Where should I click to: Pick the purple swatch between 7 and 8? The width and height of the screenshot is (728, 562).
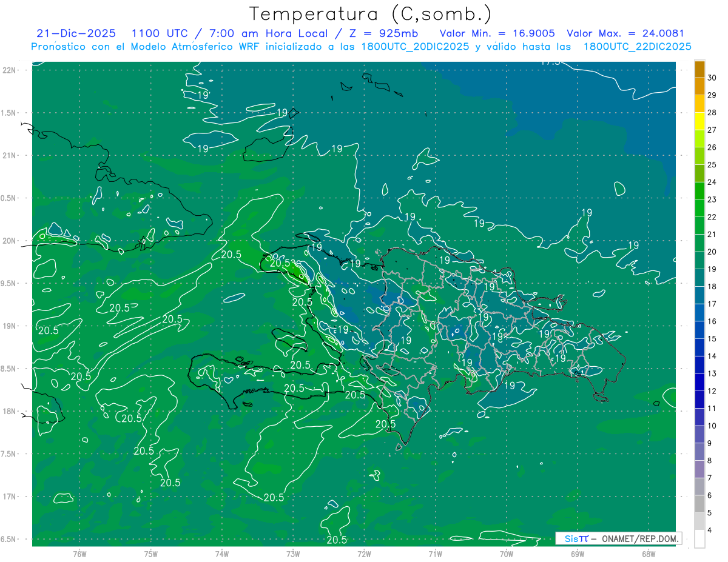point(699,469)
